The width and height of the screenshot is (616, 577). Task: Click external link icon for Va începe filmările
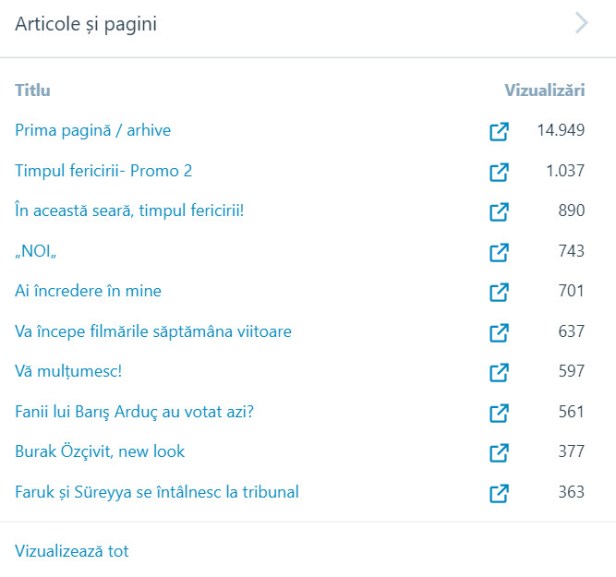[498, 332]
